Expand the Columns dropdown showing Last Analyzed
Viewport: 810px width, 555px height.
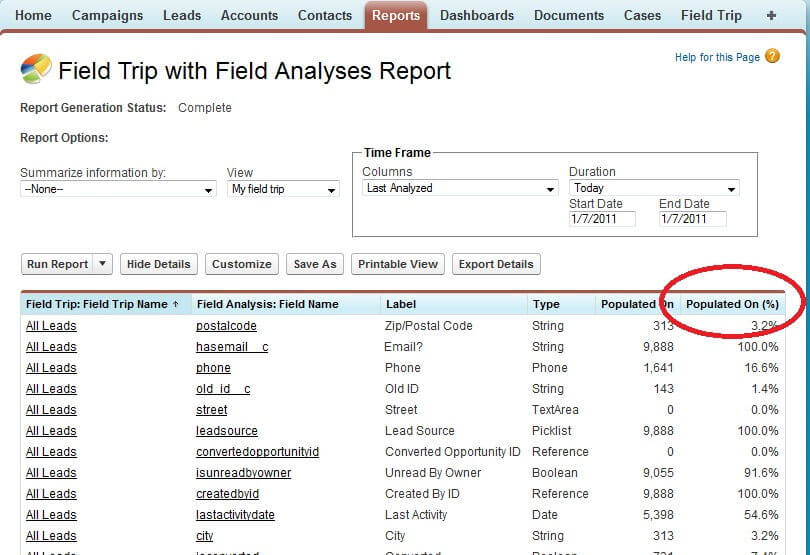click(x=460, y=188)
